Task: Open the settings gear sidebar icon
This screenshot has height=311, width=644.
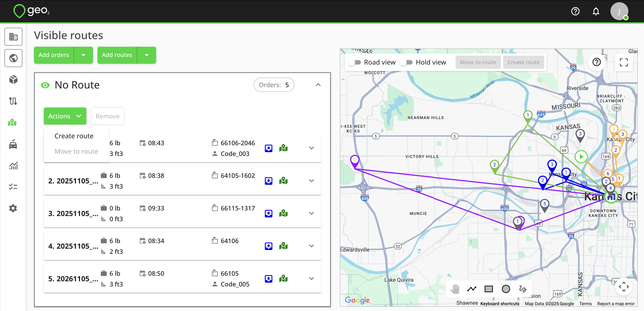Action: 13,208
